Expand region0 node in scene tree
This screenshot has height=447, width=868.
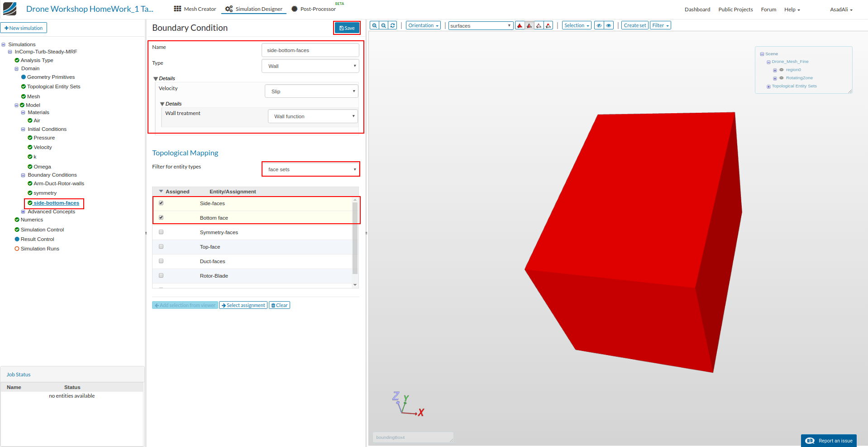tap(775, 70)
